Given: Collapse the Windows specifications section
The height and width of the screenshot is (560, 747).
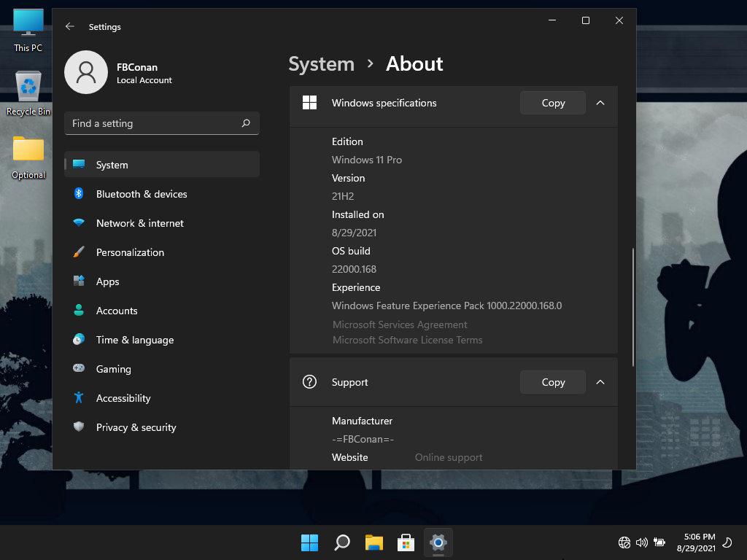Looking at the screenshot, I should 600,103.
